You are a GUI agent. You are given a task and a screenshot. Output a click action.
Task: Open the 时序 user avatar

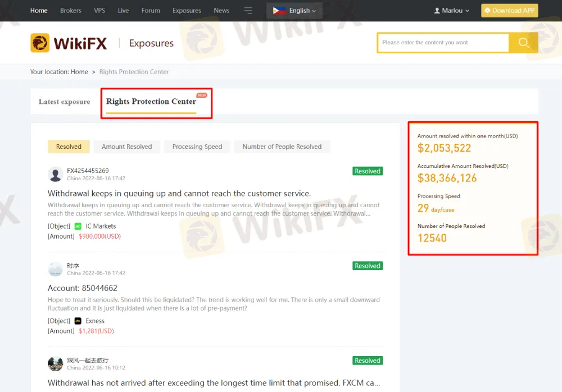55,269
